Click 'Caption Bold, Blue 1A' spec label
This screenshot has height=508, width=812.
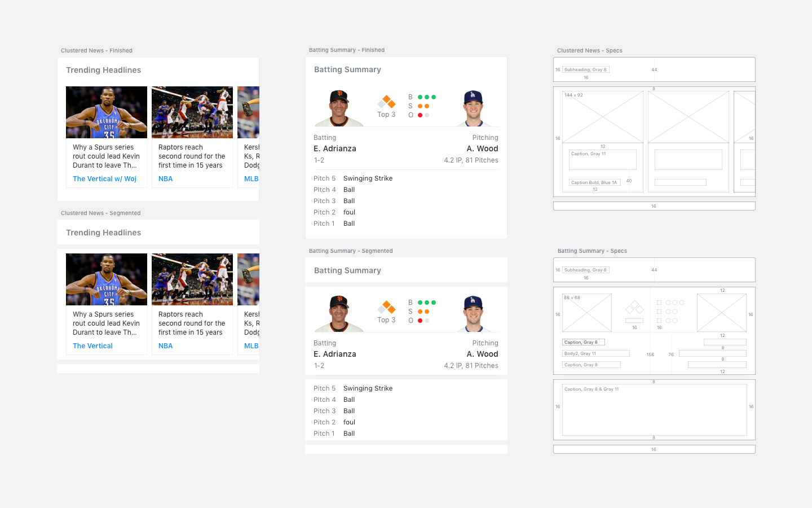pyautogui.click(x=595, y=182)
